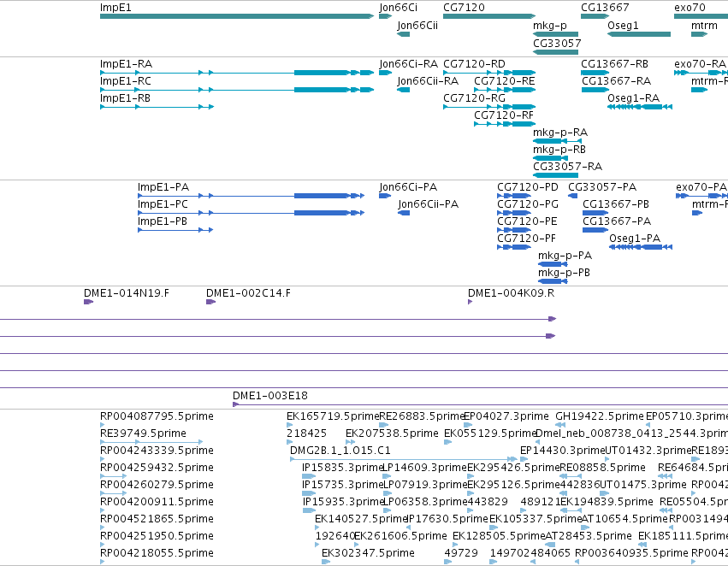Select the CG13667-PA protein feature

coord(595,230)
